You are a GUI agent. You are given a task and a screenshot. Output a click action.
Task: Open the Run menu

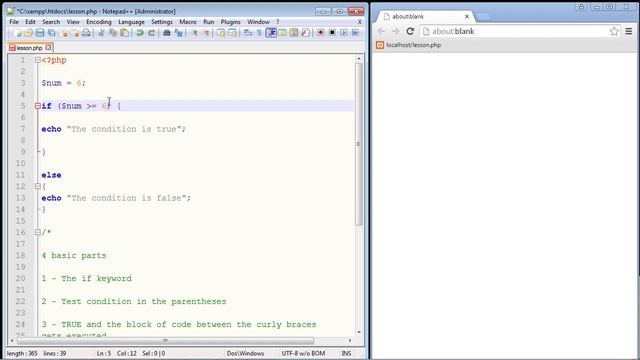209,22
